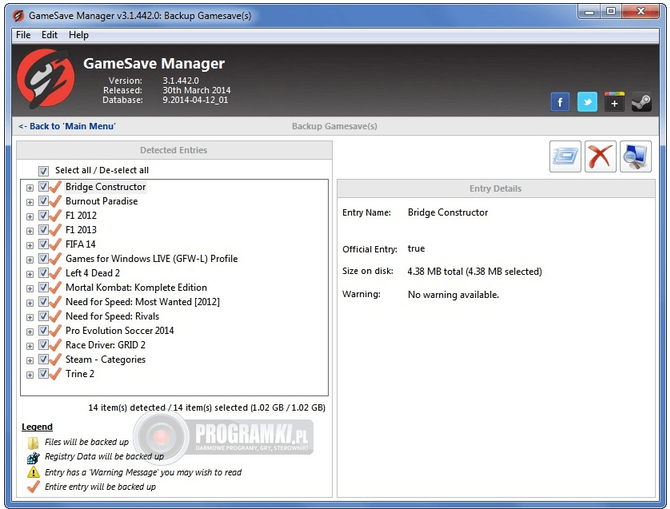Click the 'Registry Data will be backed up' legend

point(104,456)
